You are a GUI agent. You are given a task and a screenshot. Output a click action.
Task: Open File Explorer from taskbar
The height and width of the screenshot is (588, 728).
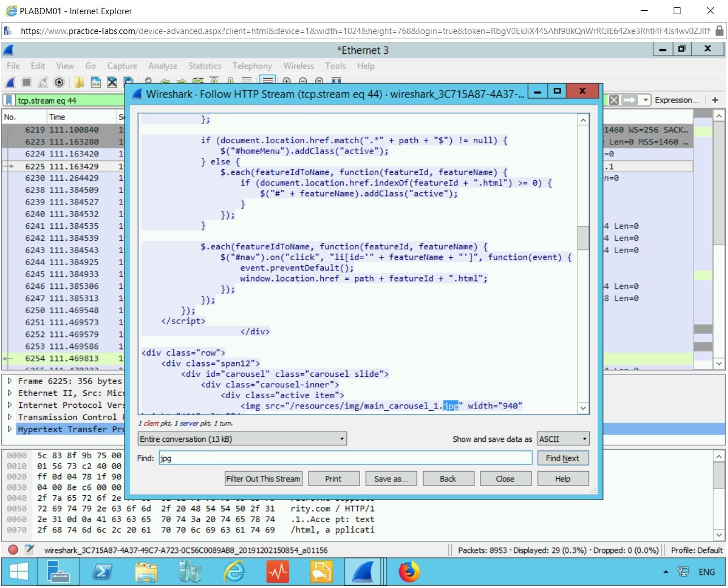(x=146, y=572)
